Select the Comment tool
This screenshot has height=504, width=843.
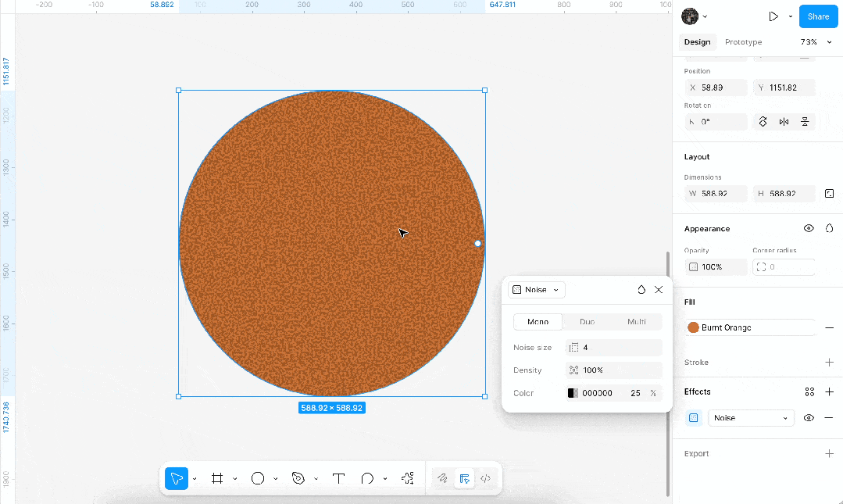click(x=367, y=478)
